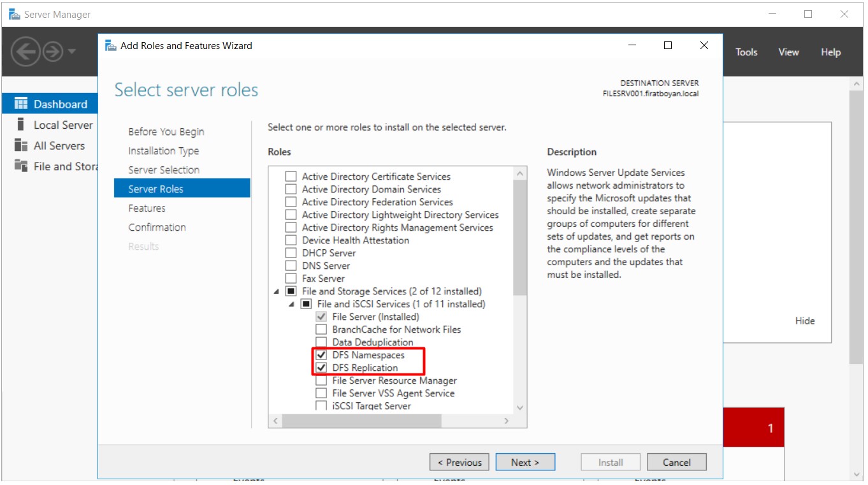The width and height of the screenshot is (868, 485).
Task: Select the Server Roles step
Action: (182, 189)
